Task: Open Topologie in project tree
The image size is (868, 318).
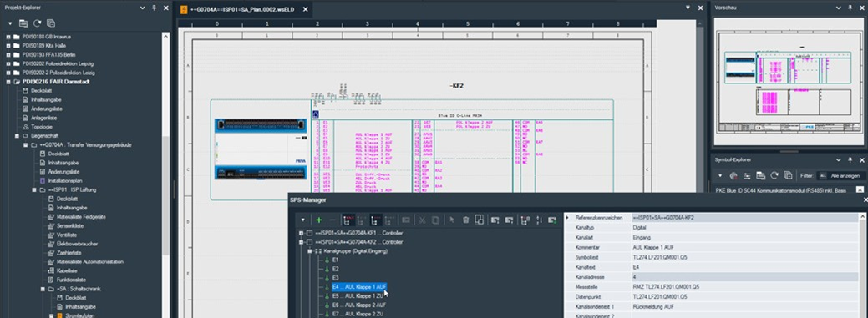Action: pos(42,127)
